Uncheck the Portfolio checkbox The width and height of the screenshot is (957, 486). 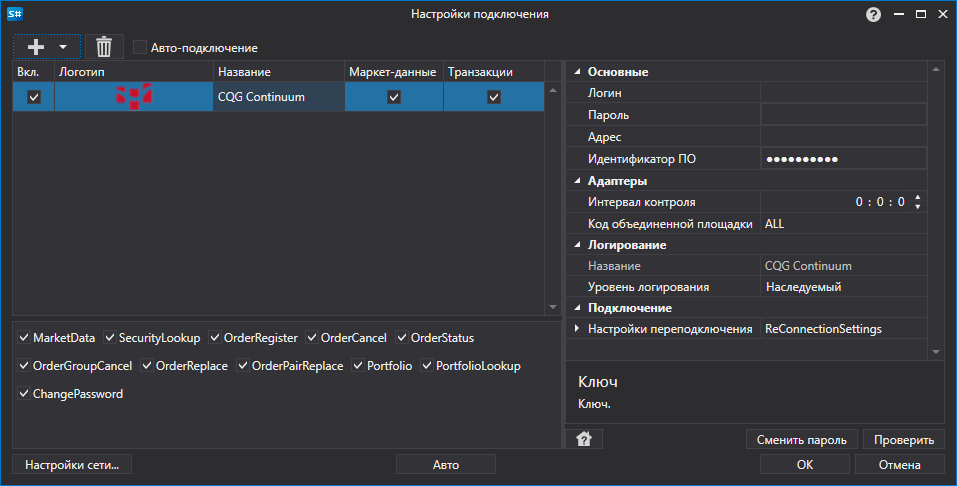pyautogui.click(x=358, y=366)
